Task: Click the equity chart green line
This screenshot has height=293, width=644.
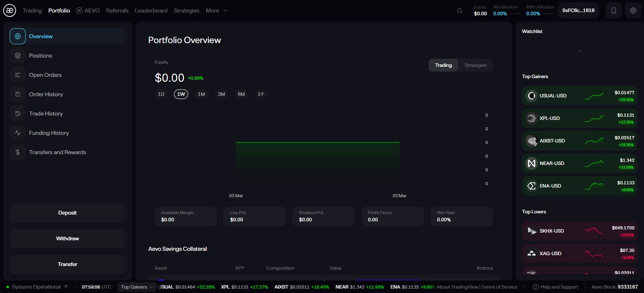Action: coord(318,142)
